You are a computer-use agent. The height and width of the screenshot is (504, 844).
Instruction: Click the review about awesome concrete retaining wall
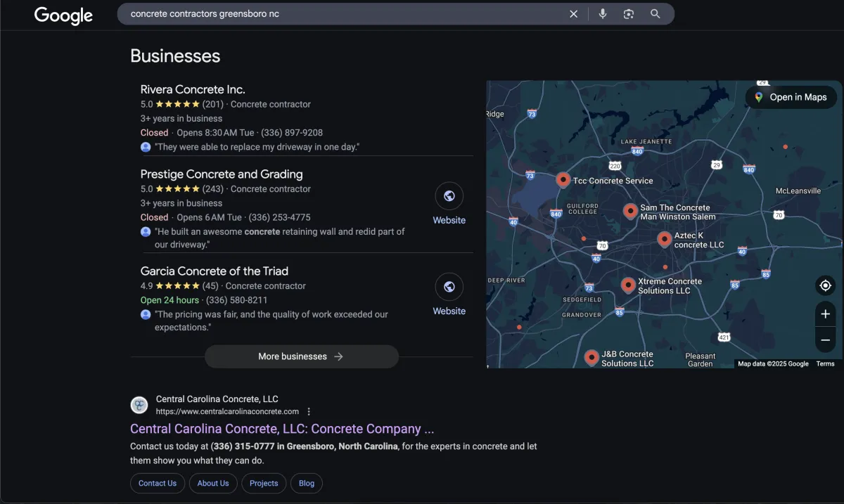click(279, 238)
